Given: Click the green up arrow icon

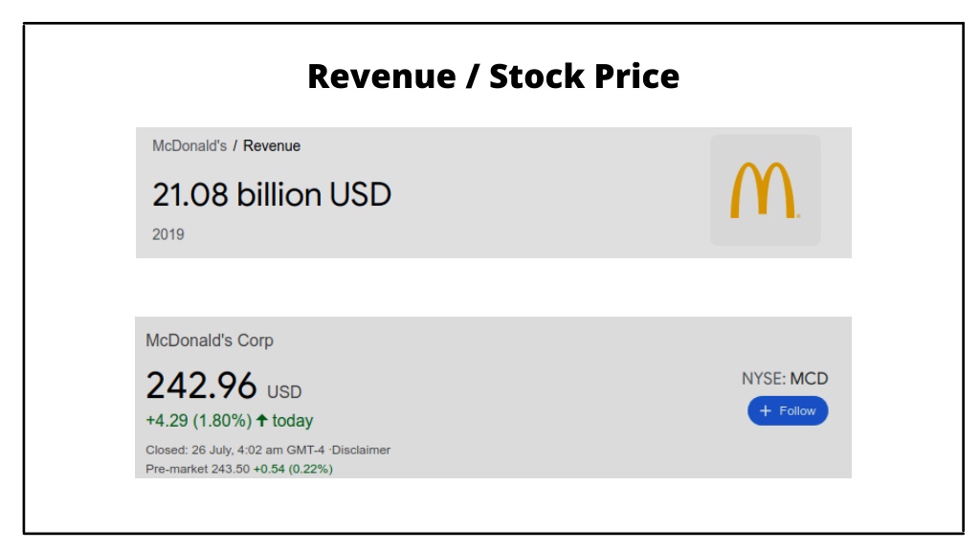Looking at the screenshot, I should pyautogui.click(x=262, y=421).
